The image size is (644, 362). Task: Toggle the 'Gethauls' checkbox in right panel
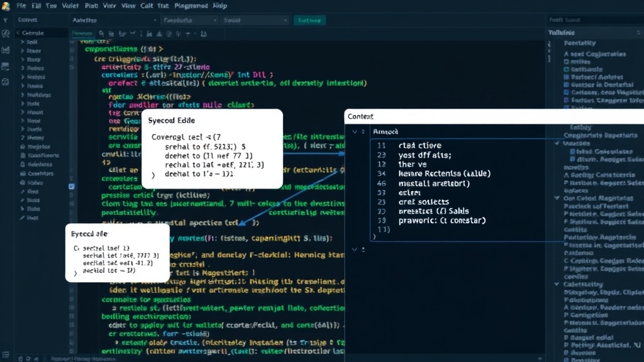pos(567,69)
